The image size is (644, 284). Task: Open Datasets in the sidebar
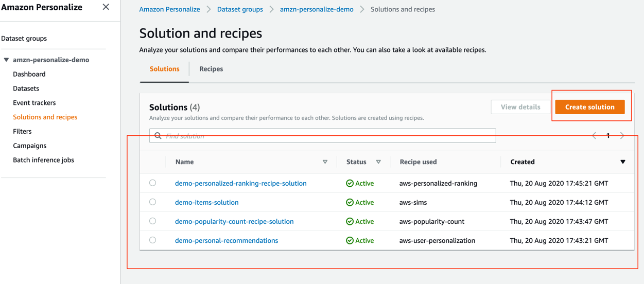point(26,88)
